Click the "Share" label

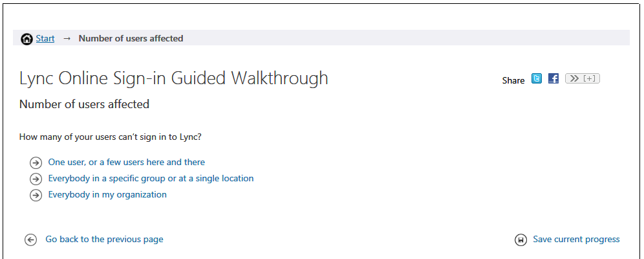[x=513, y=80]
